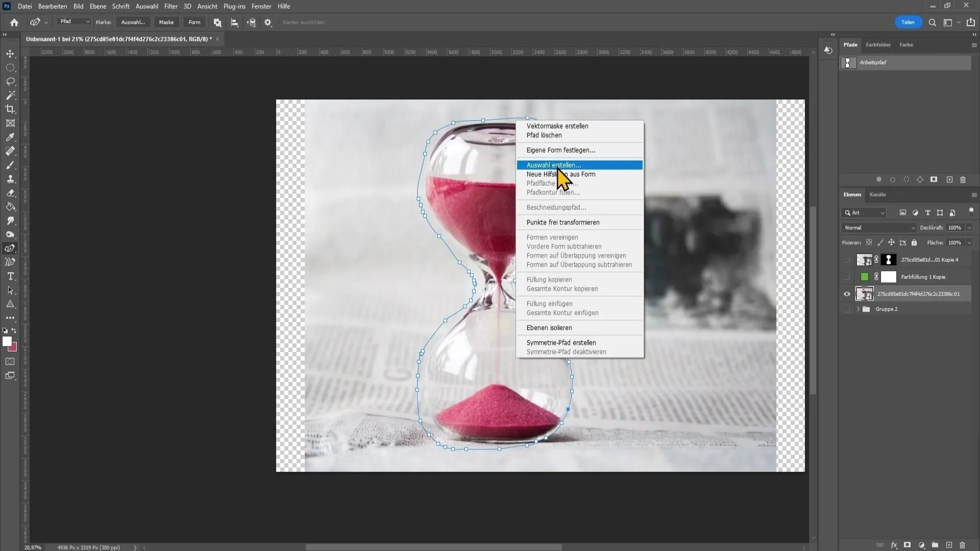Click the Teilen button top right

tap(908, 22)
